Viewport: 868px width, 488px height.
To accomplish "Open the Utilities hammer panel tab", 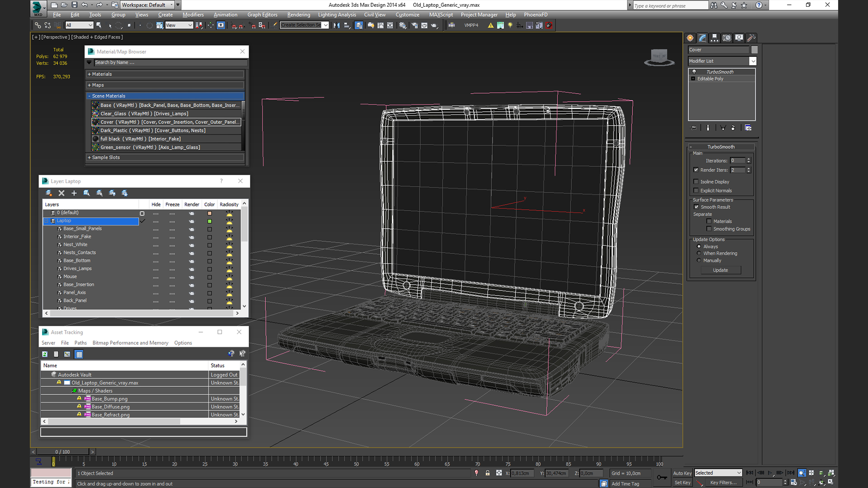I will [751, 38].
